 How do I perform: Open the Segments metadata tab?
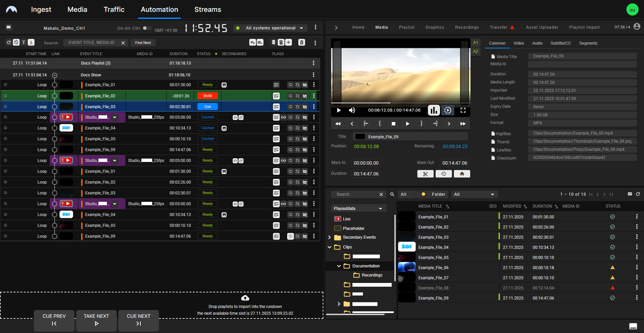588,43
